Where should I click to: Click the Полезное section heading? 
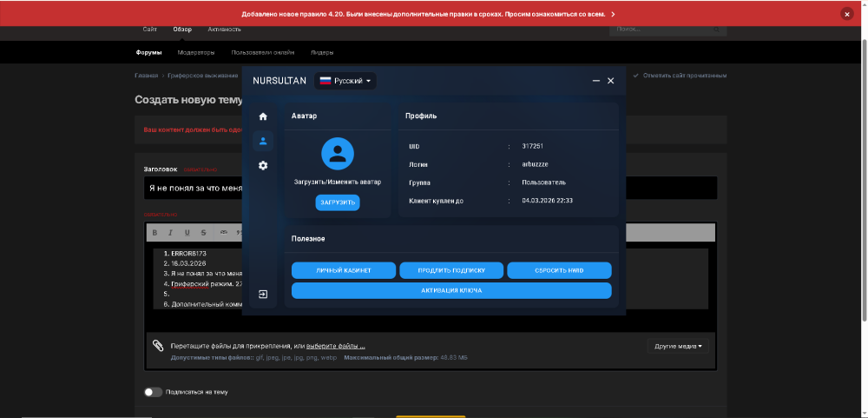(308, 239)
